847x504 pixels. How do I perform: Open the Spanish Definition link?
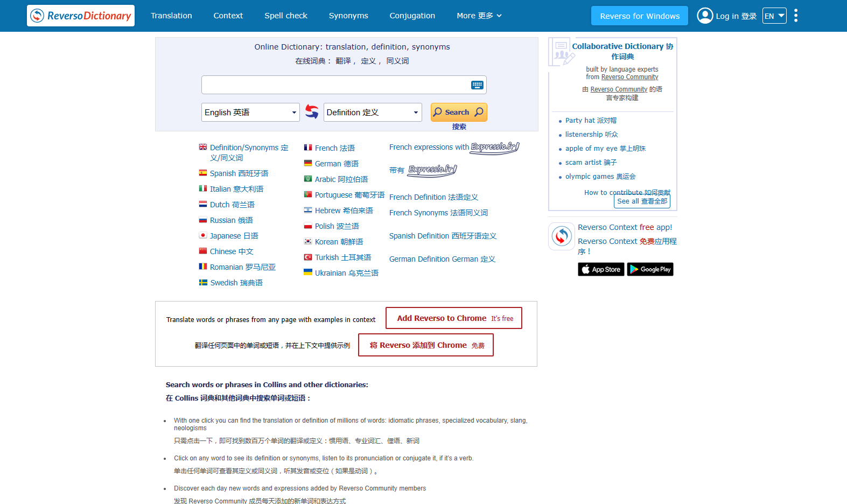(443, 236)
